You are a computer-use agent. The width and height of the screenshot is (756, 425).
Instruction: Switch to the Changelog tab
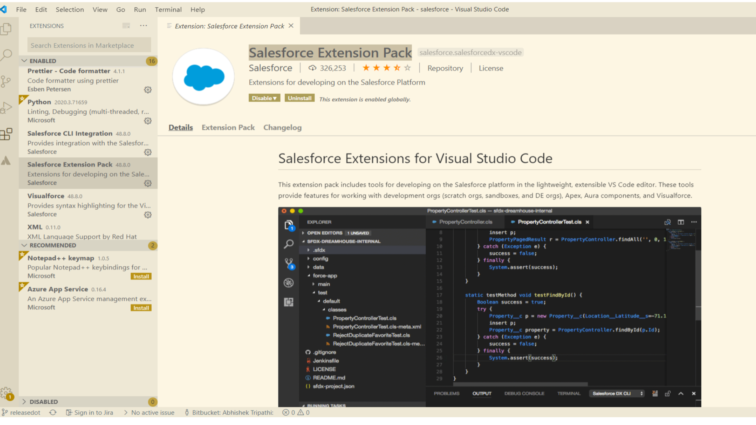283,127
